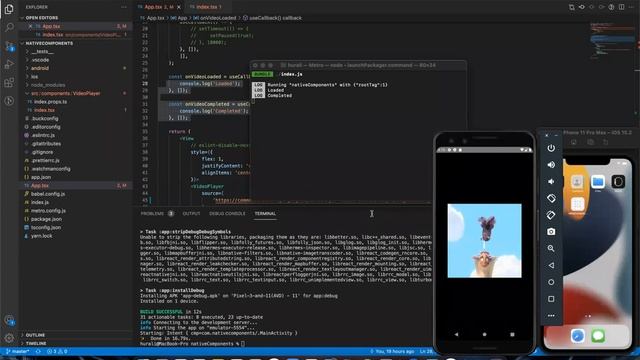Screen dimensions: 640x360
Task: Tap Android on-screen recents button
Action: [x=512, y=334]
